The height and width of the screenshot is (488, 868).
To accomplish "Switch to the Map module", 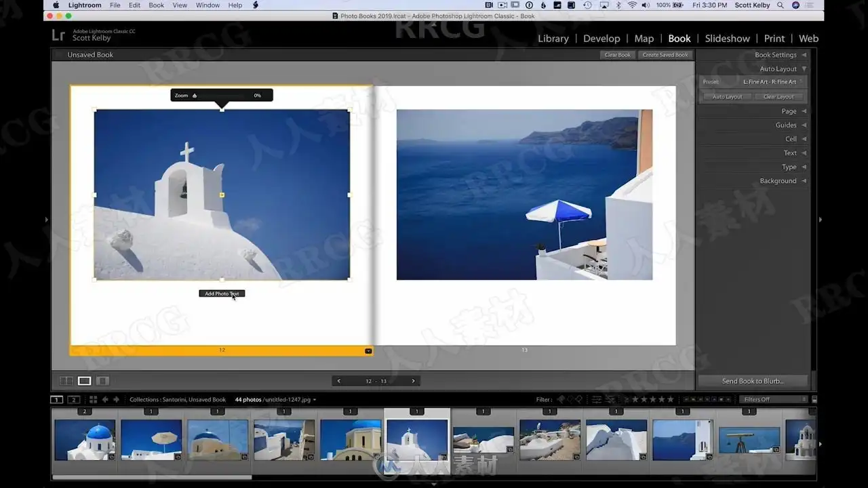I will (x=644, y=39).
